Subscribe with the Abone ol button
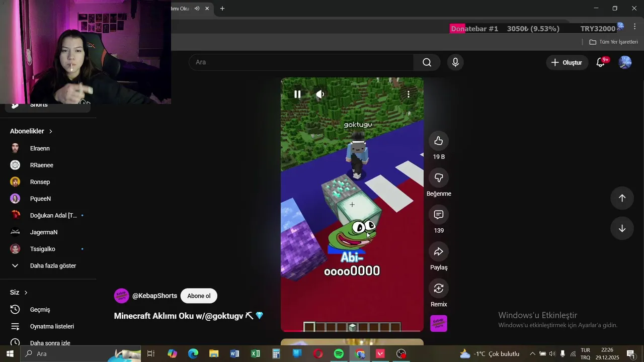This screenshot has height=362, width=644. click(199, 296)
